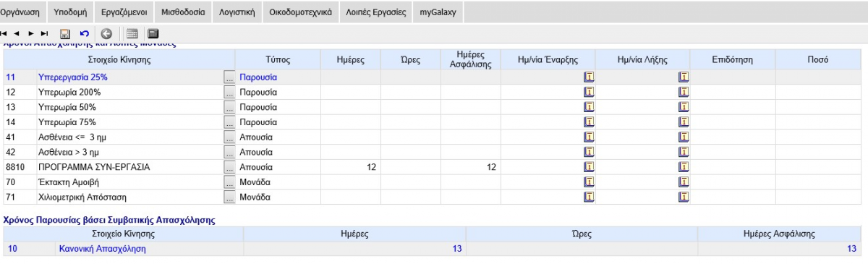
Task: Open lookup button next to Χιλιομετρική Απόσταση
Action: point(230,197)
